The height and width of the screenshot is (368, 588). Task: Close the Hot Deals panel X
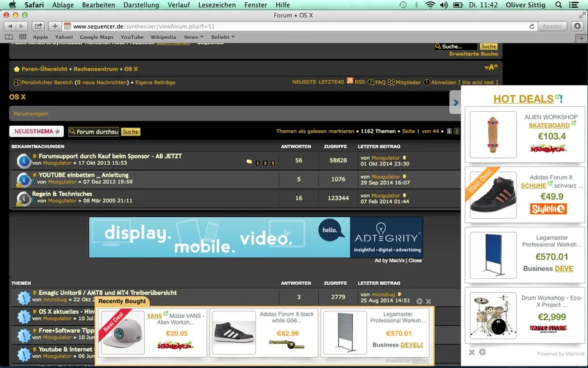[472, 353]
